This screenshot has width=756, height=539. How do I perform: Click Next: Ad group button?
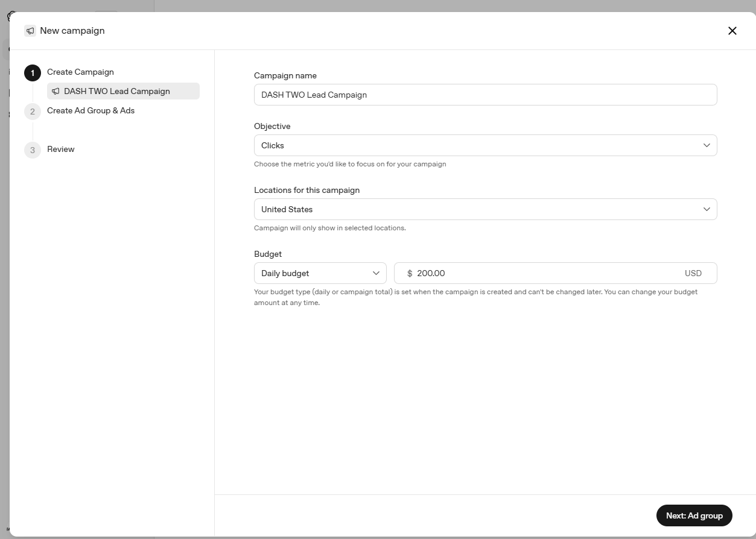pos(694,515)
